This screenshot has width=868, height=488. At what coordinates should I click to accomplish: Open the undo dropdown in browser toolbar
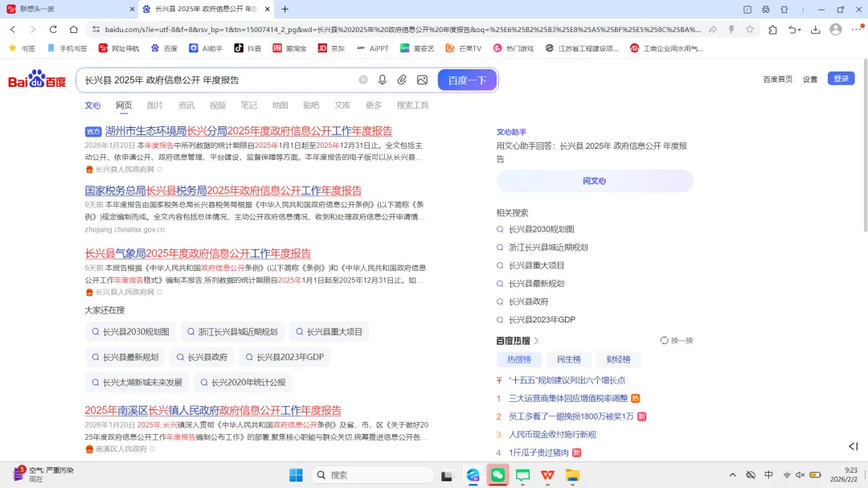tap(794, 30)
